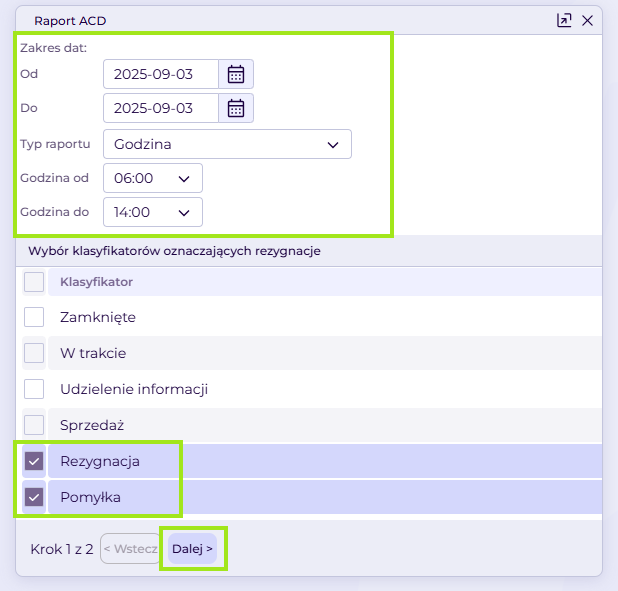Select the Rezygnacja row text
618x591 pixels.
[x=100, y=461]
